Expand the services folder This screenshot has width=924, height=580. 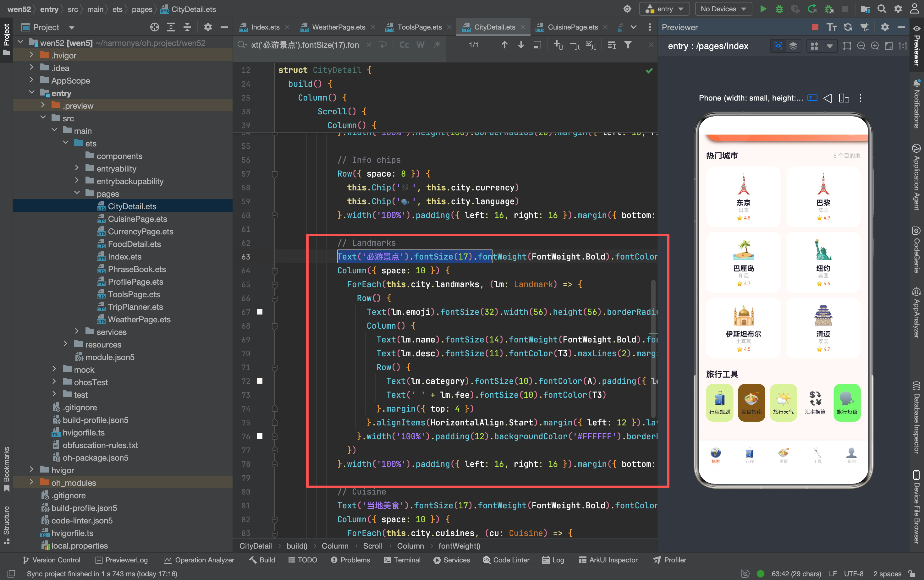pyautogui.click(x=77, y=331)
